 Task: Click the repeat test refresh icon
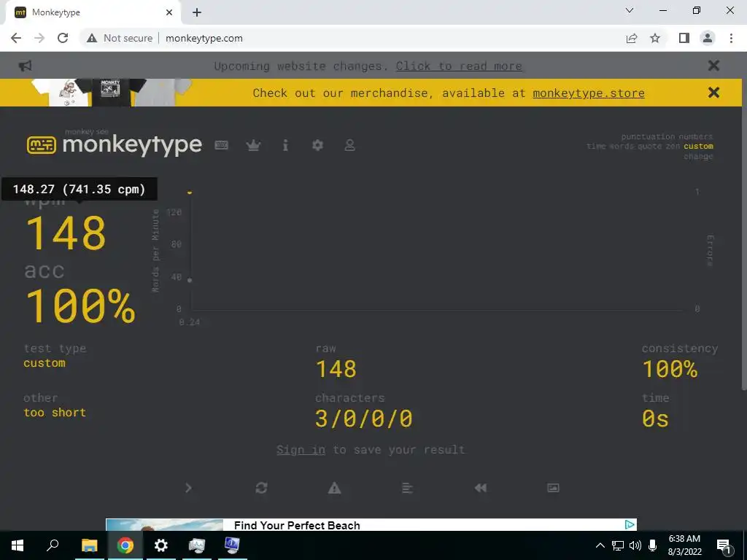(x=262, y=488)
